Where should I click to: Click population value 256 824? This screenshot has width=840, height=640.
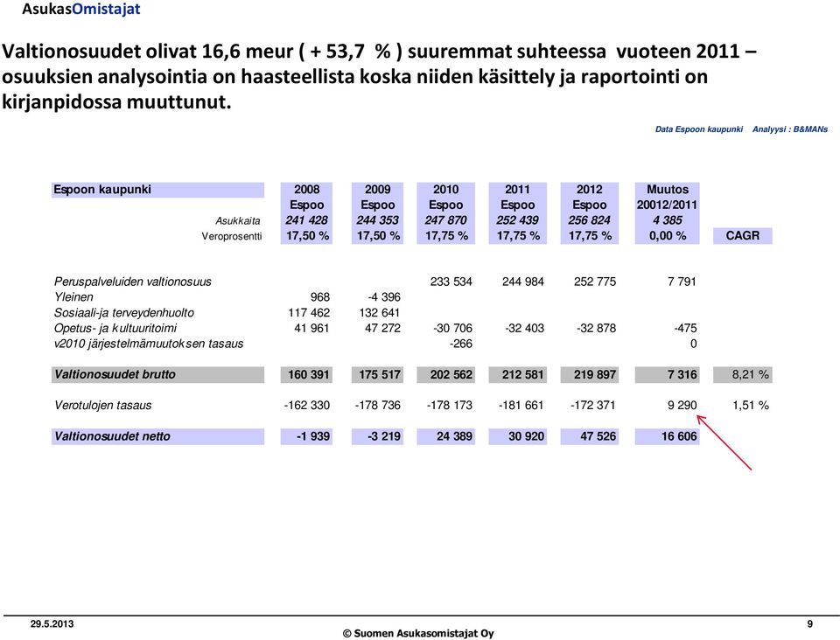coord(589,220)
